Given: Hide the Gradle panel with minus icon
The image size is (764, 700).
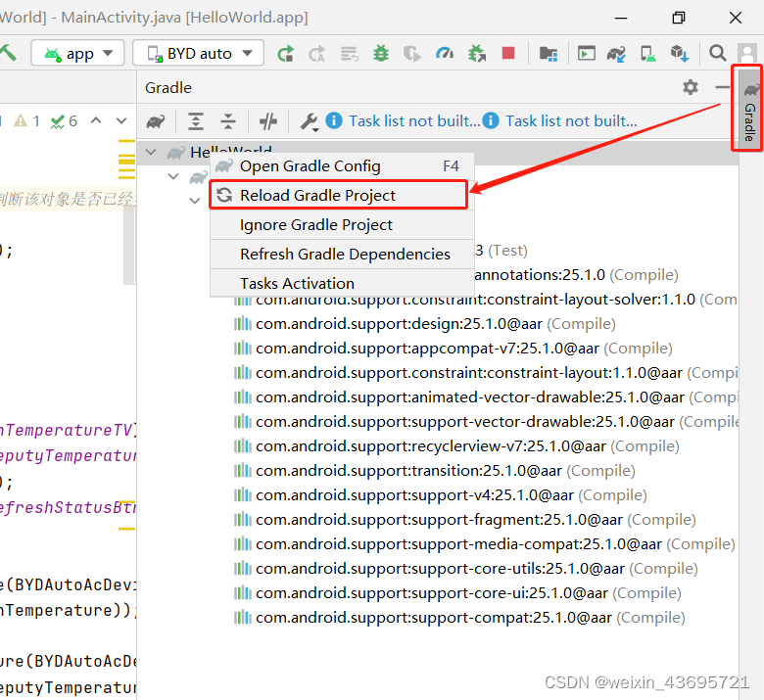Looking at the screenshot, I should [723, 88].
